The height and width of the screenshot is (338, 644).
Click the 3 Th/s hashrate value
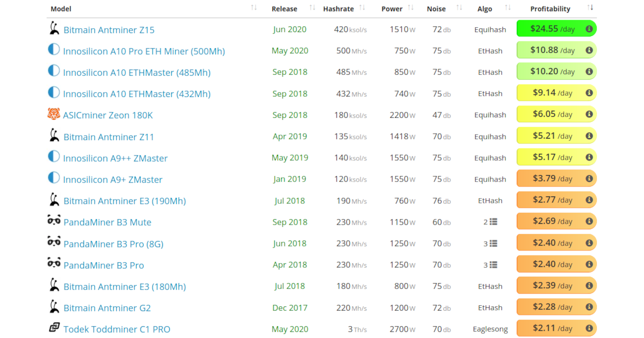tap(357, 329)
